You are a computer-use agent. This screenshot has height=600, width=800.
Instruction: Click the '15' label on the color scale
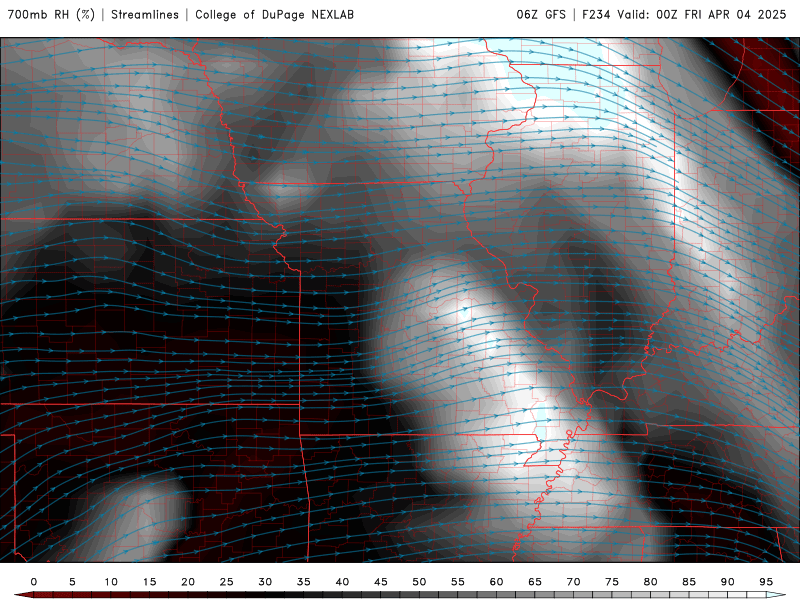(149, 582)
